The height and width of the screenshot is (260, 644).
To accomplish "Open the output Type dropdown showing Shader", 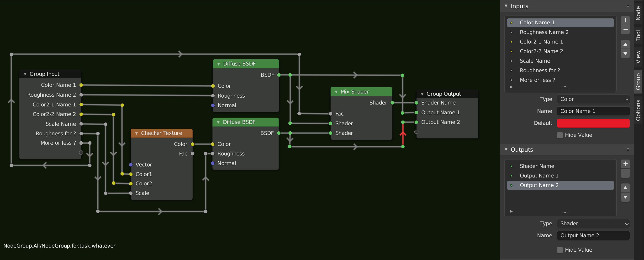I will 593,223.
